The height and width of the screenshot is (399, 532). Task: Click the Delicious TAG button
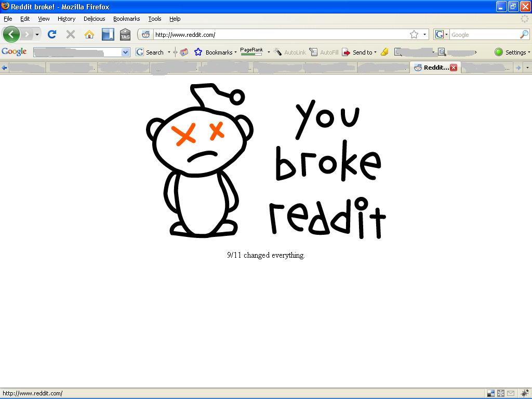(125, 35)
